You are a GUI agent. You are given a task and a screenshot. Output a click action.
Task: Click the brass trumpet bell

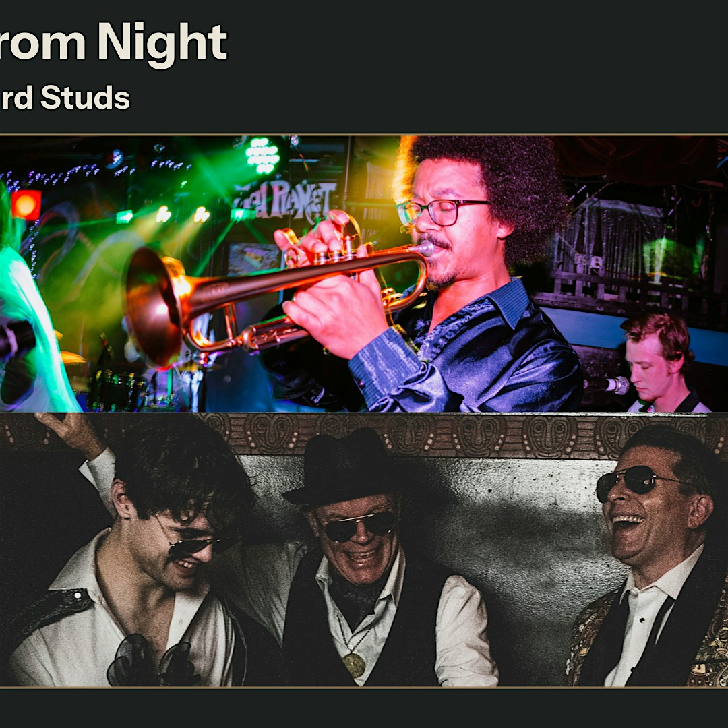pos(154,305)
